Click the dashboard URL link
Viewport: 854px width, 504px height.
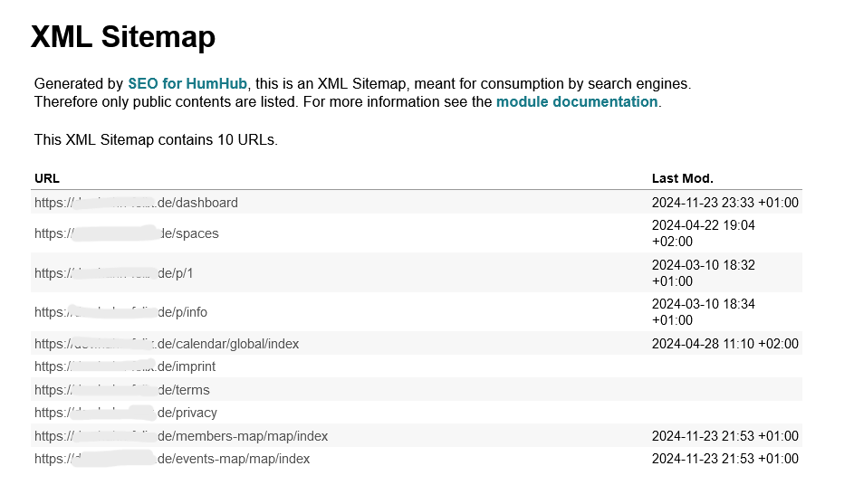pos(136,203)
